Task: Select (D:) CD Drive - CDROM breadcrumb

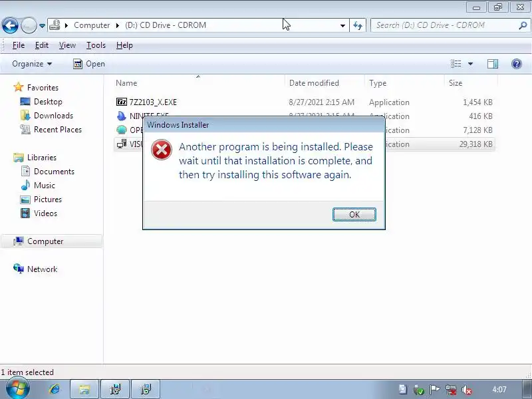Action: coord(165,25)
